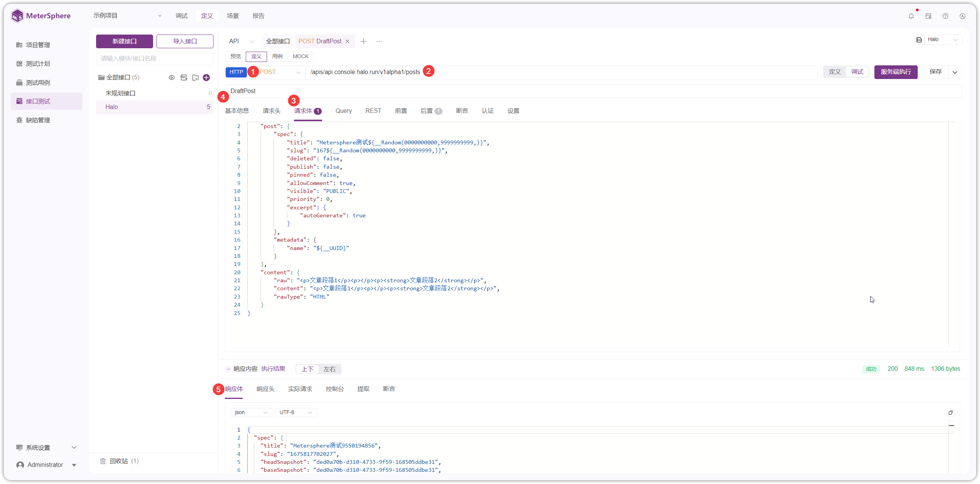Screen dimensions: 980x484
Task: Select the Halo module in tree
Action: point(155,107)
